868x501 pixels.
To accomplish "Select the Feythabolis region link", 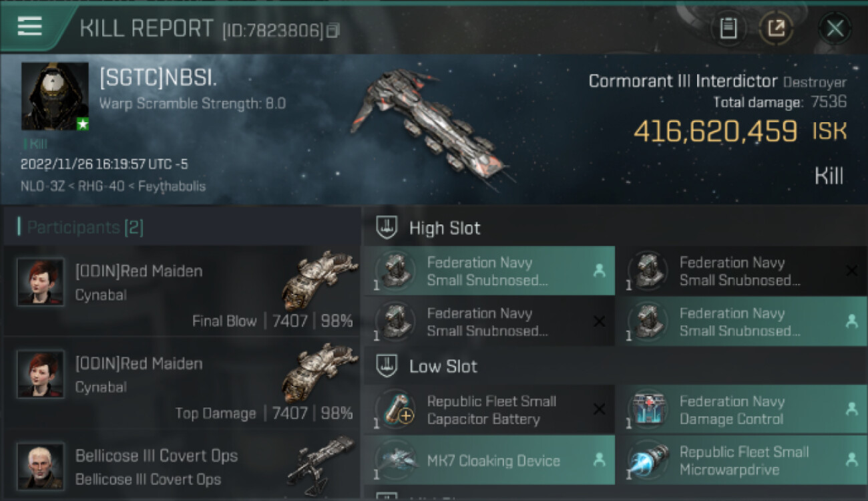I will pyautogui.click(x=172, y=186).
